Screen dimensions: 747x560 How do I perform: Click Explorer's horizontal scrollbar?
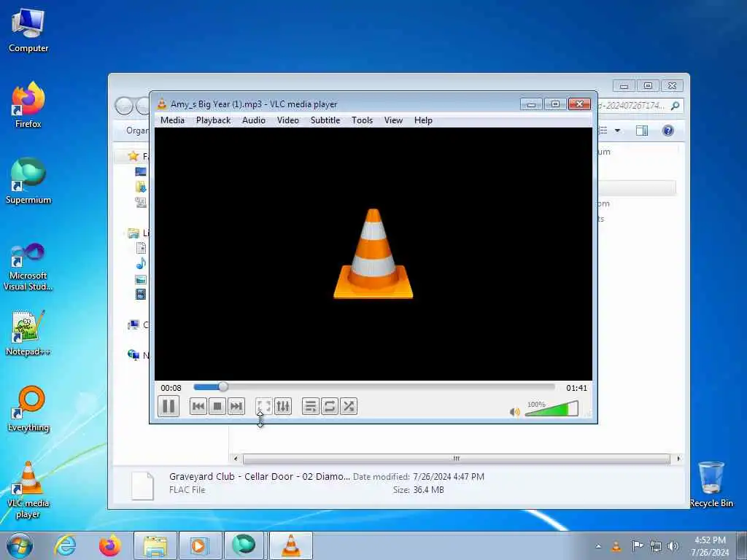[x=457, y=459]
